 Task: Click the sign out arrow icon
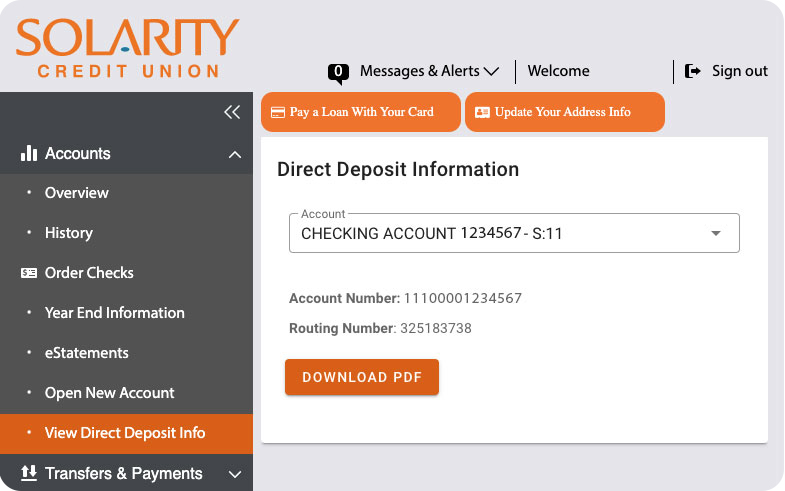pos(693,71)
